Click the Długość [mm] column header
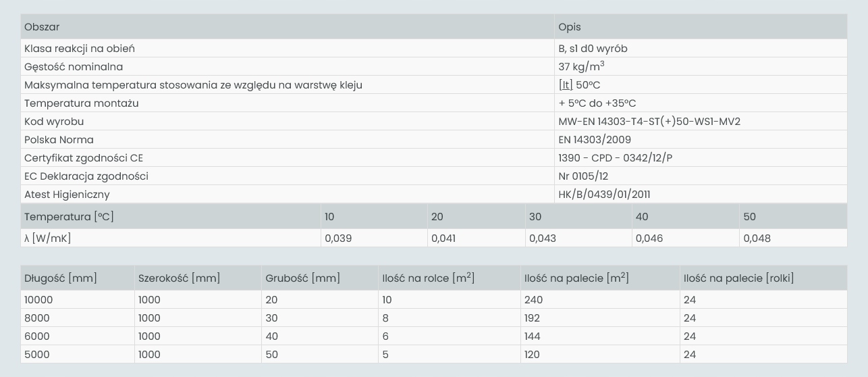 pyautogui.click(x=78, y=278)
